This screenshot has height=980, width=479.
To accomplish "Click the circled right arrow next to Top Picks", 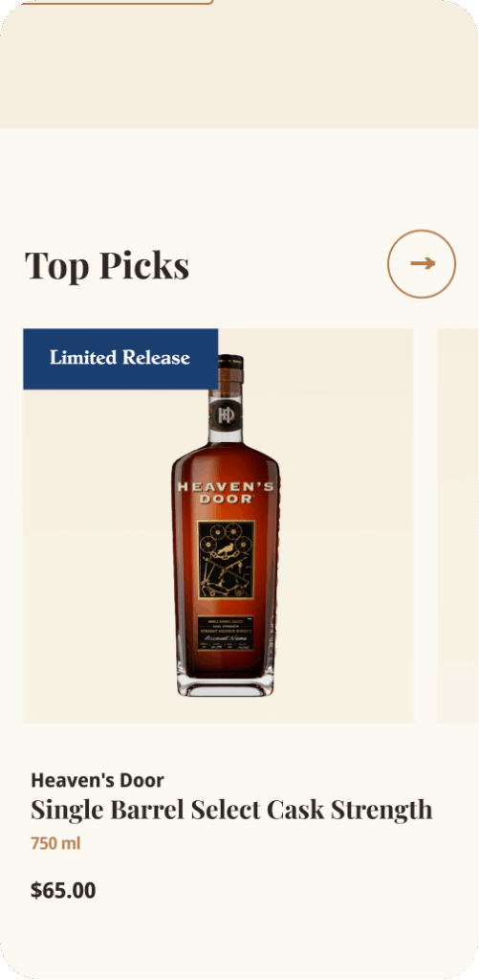I will point(422,264).
